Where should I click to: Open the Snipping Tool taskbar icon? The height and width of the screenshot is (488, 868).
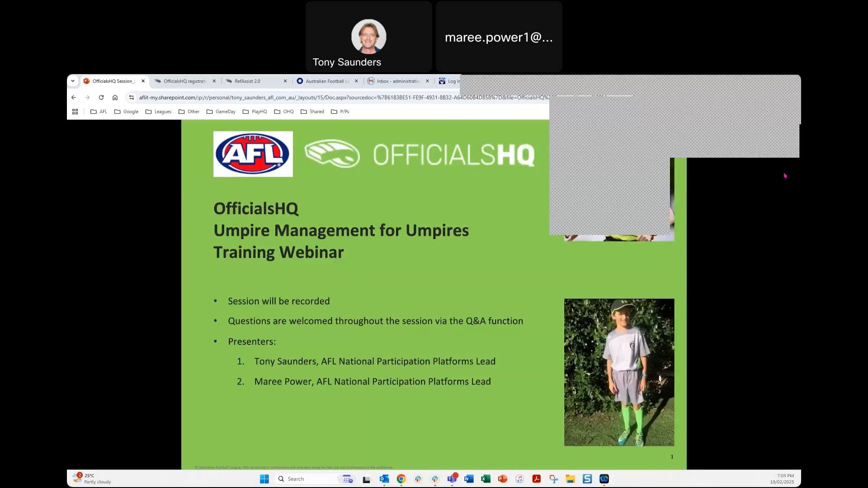tap(553, 479)
